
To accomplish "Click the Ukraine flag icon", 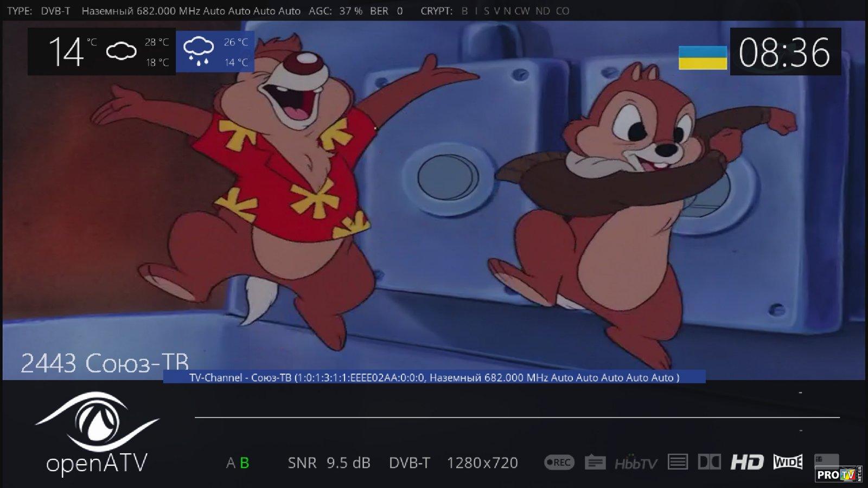I will point(703,58).
